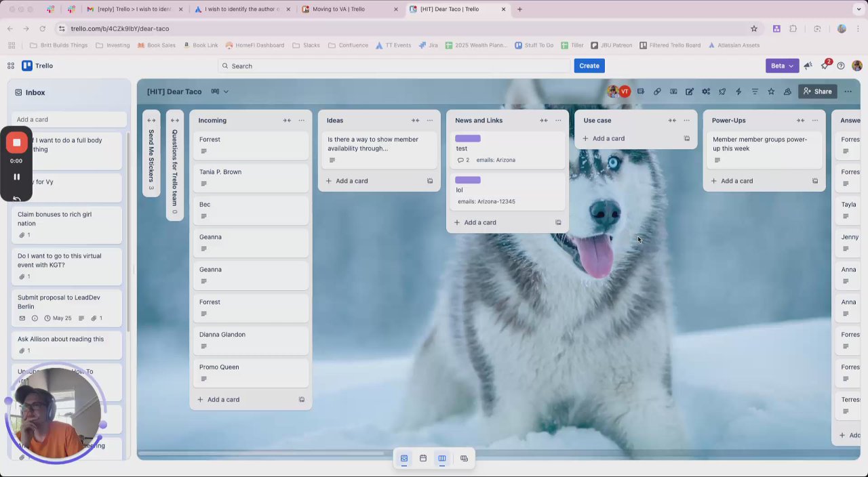Toggle the Planner calendar in the bottom switcher
868x477 pixels.
(x=423, y=459)
